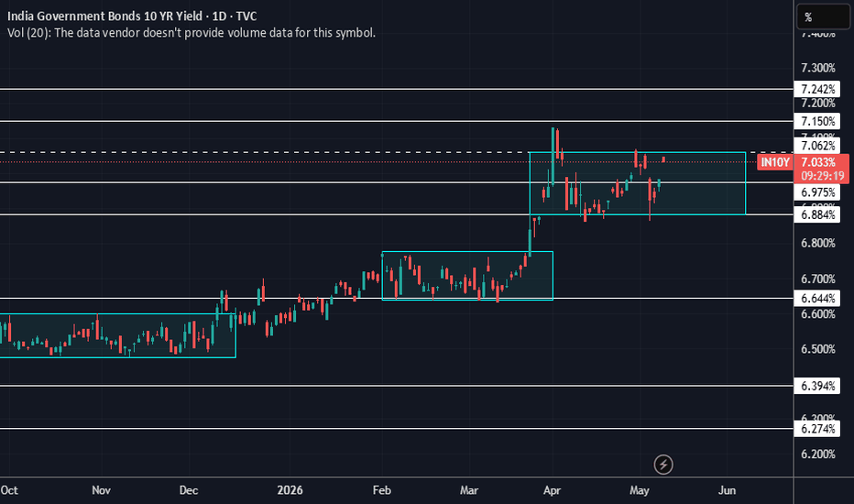Image resolution: width=854 pixels, height=504 pixels.
Task: Click the 7.062% dashed line price label
Action: pos(817,146)
